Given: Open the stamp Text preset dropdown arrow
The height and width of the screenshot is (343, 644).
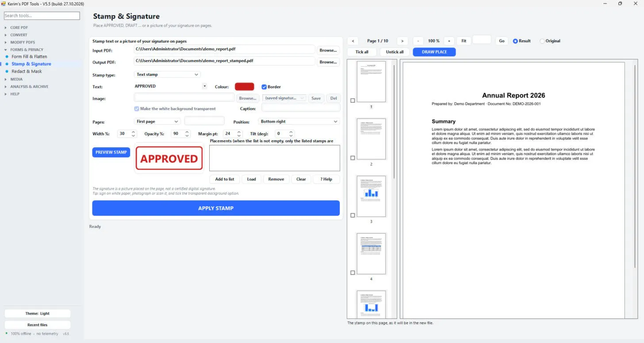Looking at the screenshot, I should (204, 86).
